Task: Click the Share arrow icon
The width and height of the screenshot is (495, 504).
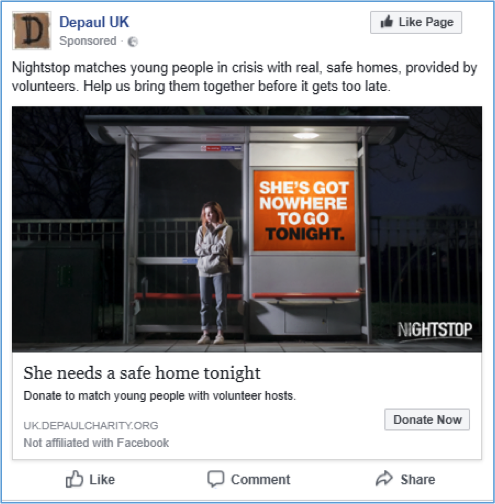Action: (x=385, y=479)
